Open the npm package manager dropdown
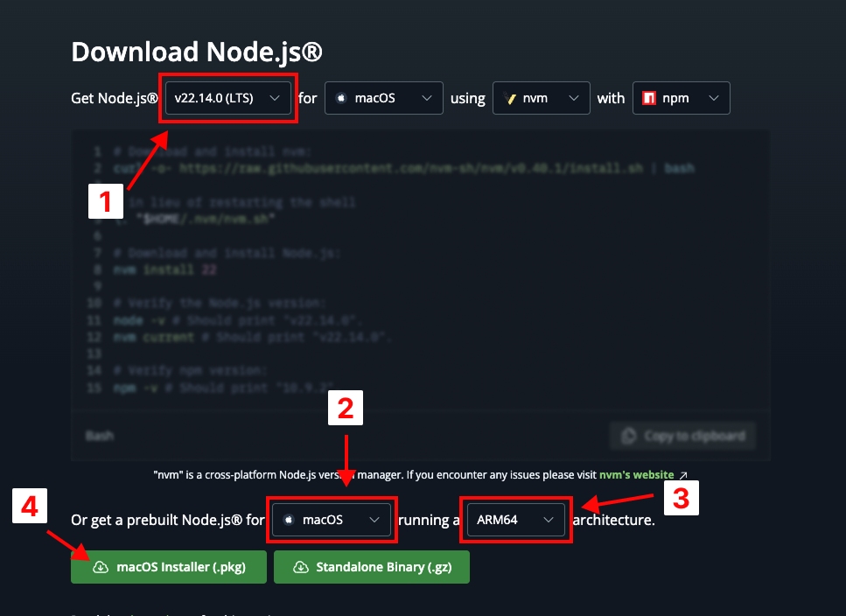Image resolution: width=846 pixels, height=616 pixels. pyautogui.click(x=681, y=98)
